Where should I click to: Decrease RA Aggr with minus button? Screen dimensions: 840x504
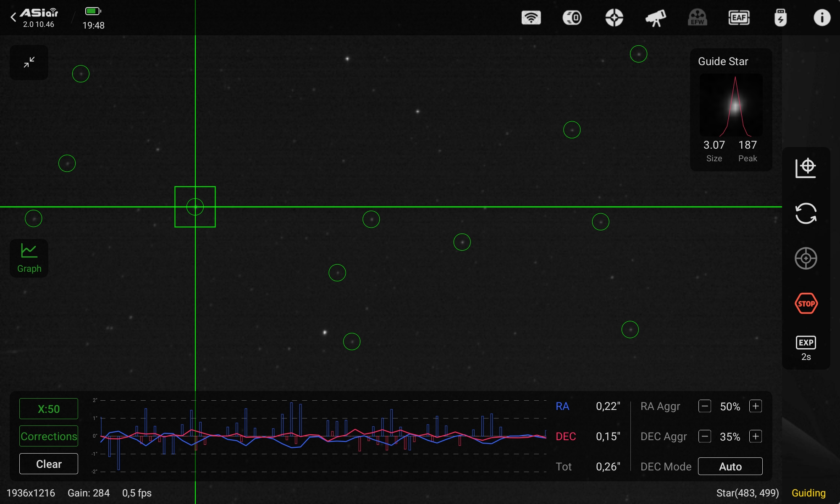coord(705,406)
